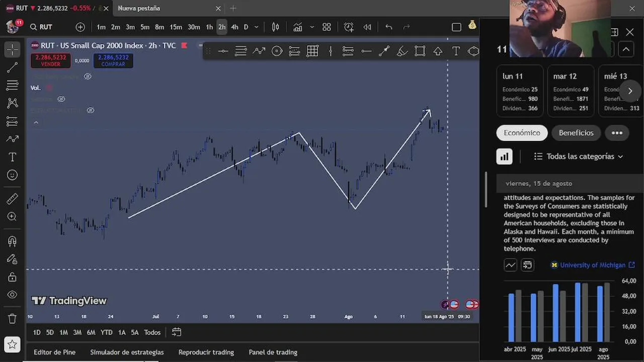Screen dimensions: 644x362
Task: Open the brushes tool with zigzag icon
Action: coord(13,139)
